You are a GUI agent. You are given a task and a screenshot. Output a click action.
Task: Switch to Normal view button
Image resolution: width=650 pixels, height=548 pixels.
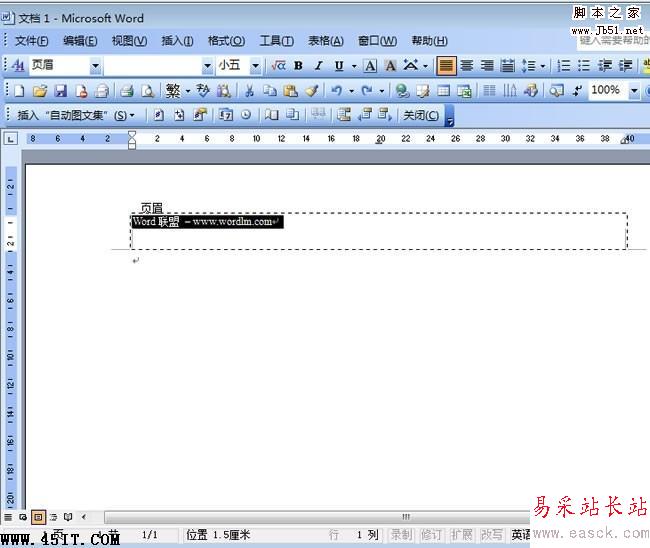coord(8,517)
